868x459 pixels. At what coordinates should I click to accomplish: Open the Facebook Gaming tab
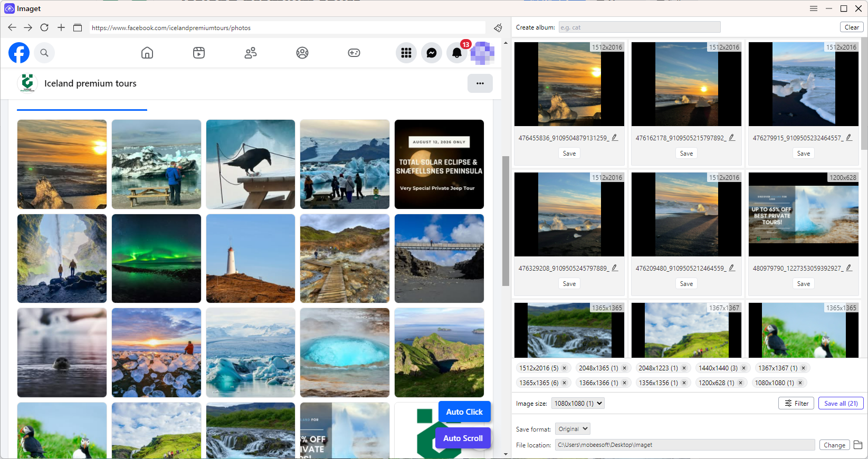[x=354, y=53]
